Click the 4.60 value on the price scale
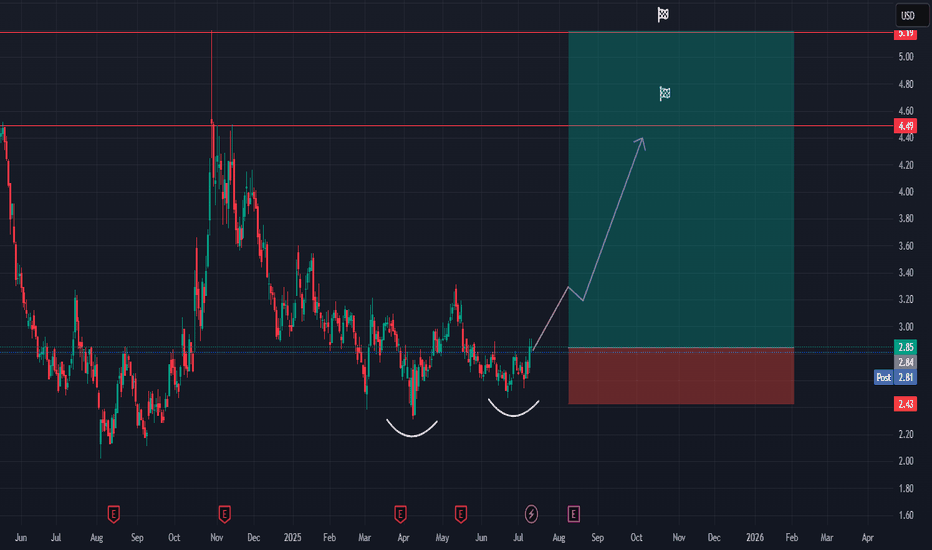The image size is (932, 550). click(x=906, y=111)
